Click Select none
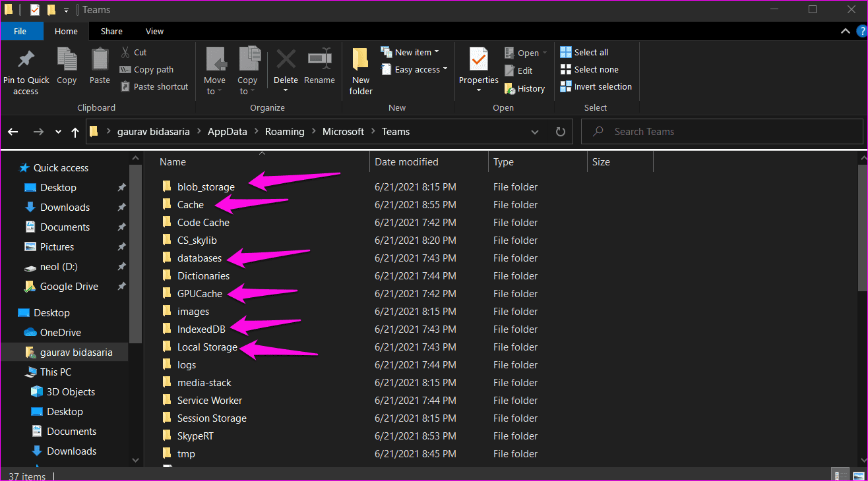The image size is (868, 481). point(590,69)
